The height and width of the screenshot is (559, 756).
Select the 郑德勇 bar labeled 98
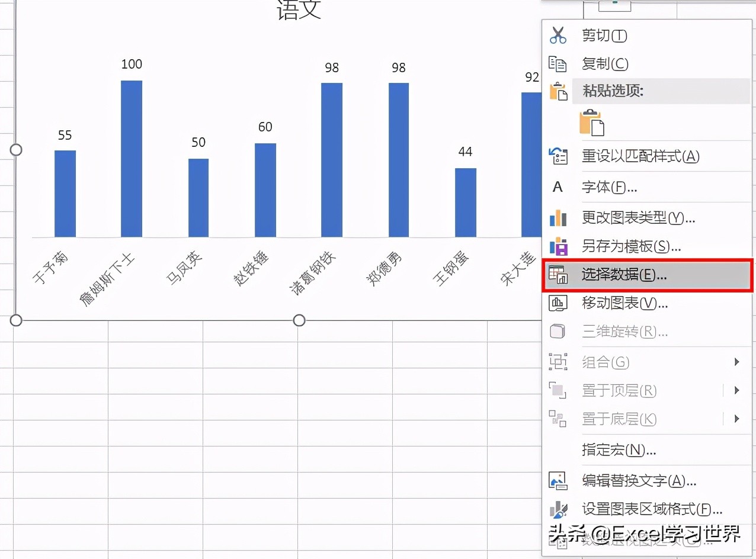399,160
